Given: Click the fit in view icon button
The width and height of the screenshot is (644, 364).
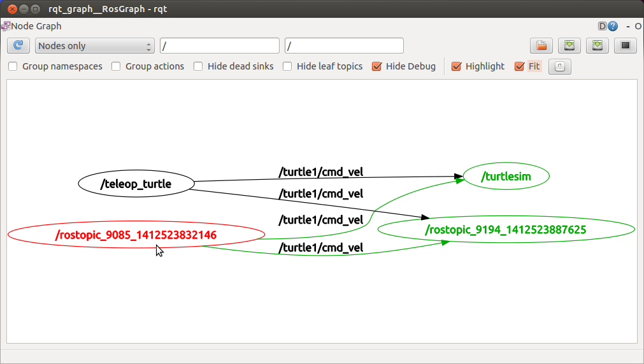Looking at the screenshot, I should [x=559, y=66].
